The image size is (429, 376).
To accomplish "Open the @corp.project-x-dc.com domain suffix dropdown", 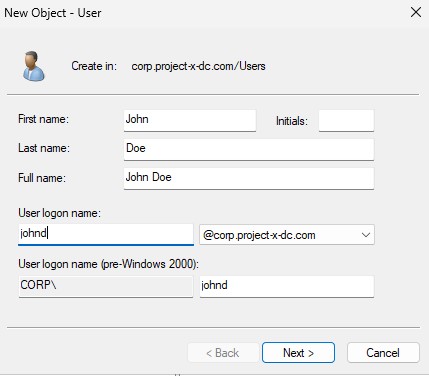I will tap(287, 235).
